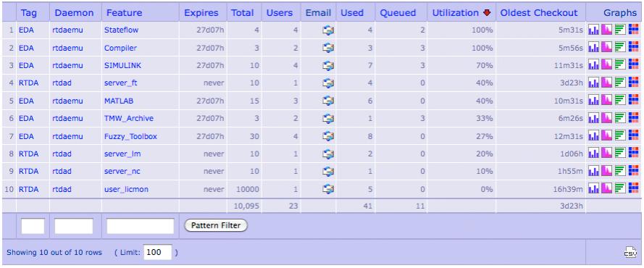
Task: Open the rtdad daemon link for server_nc
Action: pos(62,171)
